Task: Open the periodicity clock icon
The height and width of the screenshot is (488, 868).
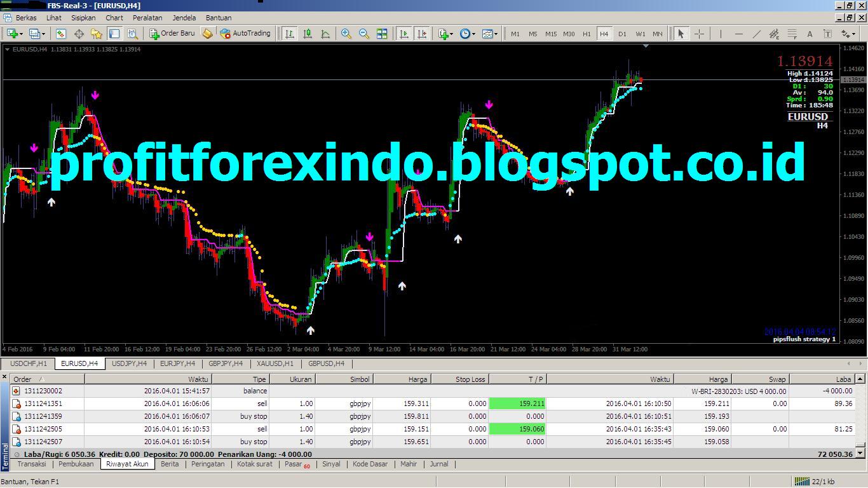Action: click(465, 34)
